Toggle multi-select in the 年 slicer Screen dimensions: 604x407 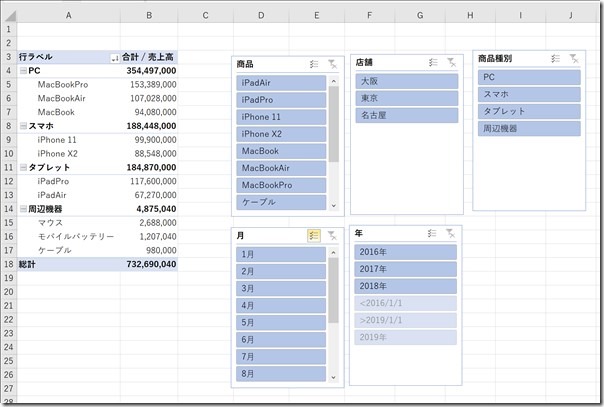point(432,232)
